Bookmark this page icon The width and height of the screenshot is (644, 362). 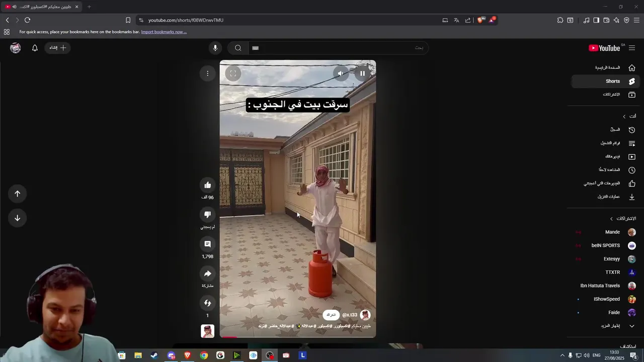click(x=128, y=20)
